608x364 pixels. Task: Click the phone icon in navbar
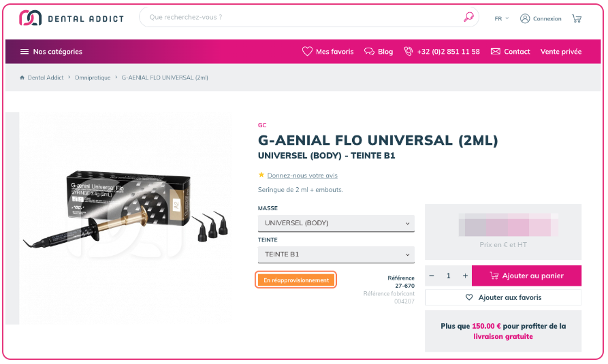(409, 52)
